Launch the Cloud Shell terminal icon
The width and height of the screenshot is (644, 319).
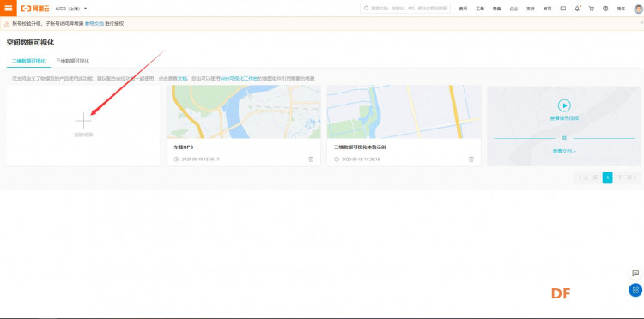point(563,9)
